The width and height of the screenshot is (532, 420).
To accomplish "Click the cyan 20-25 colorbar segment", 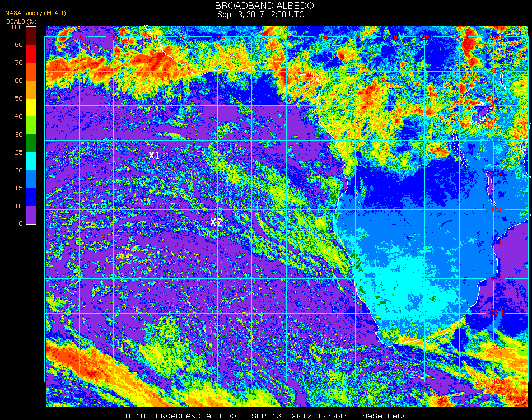I will [31, 161].
